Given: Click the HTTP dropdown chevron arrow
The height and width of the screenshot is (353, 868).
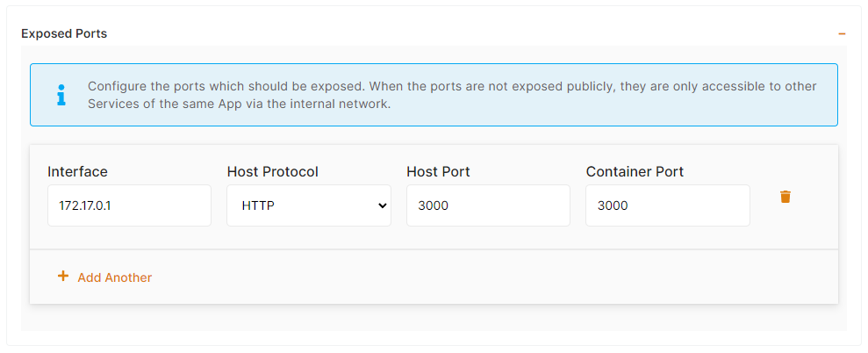Looking at the screenshot, I should (x=382, y=205).
